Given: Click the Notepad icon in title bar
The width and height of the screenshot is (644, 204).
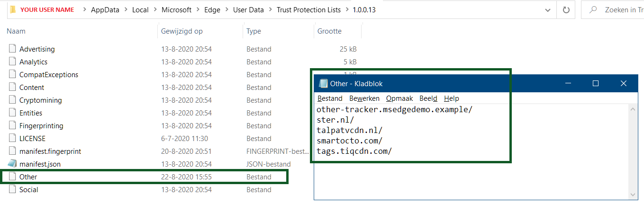Looking at the screenshot, I should 323,83.
